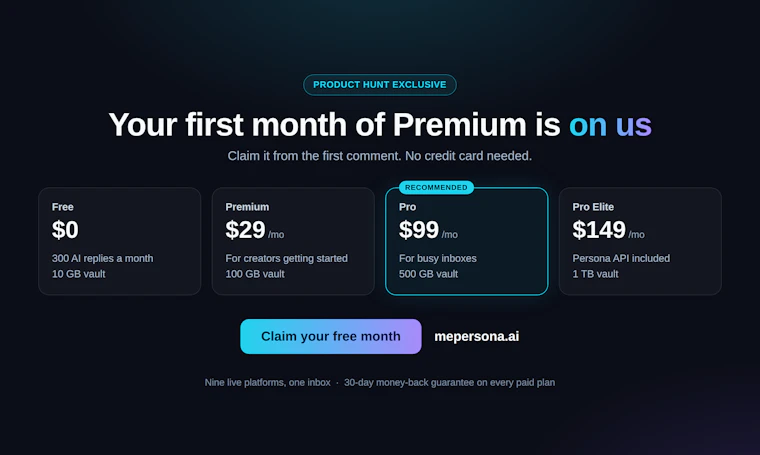The image size is (760, 455).
Task: Click the $0 price text
Action: [65, 230]
